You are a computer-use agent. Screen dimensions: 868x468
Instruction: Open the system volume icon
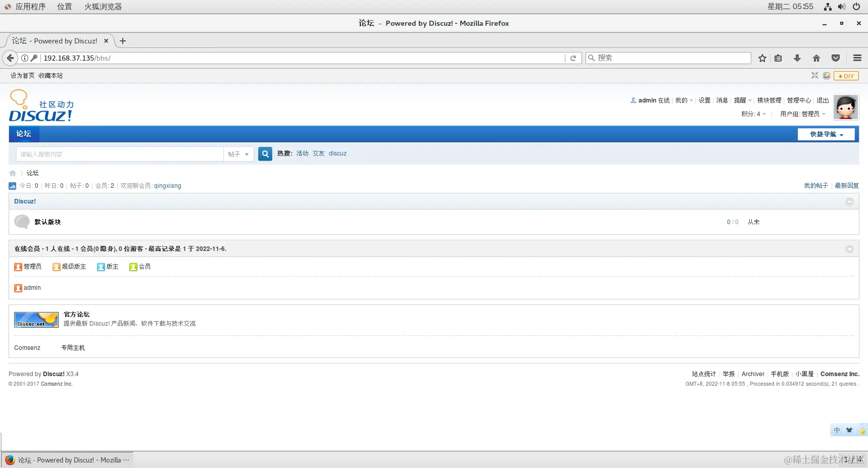tap(842, 7)
